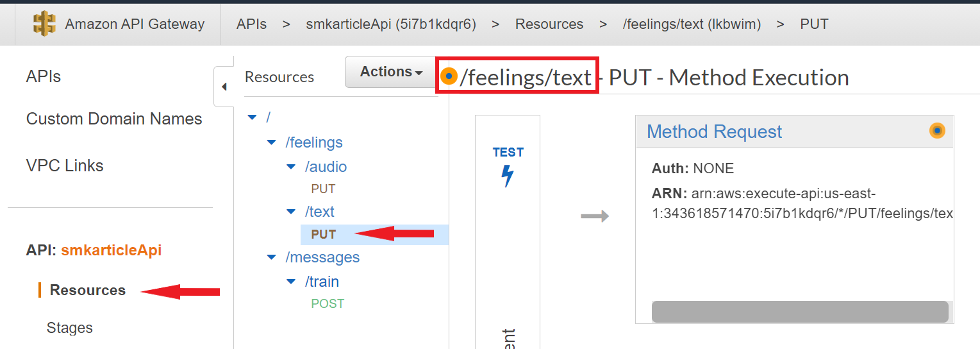Select PUT method under /audio
Image resolution: width=980 pixels, height=349 pixels.
(323, 189)
